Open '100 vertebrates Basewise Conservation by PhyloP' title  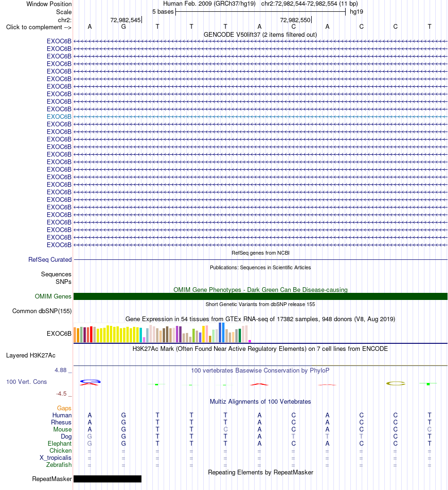[260, 370]
